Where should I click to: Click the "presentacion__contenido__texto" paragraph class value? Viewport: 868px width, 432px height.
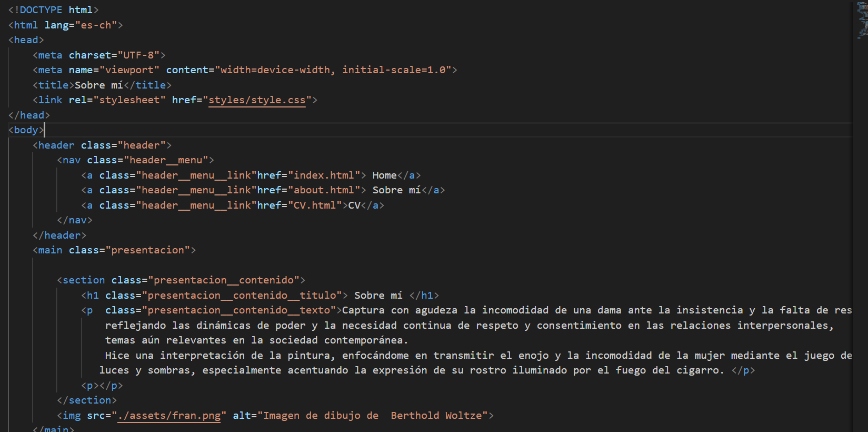(239, 310)
